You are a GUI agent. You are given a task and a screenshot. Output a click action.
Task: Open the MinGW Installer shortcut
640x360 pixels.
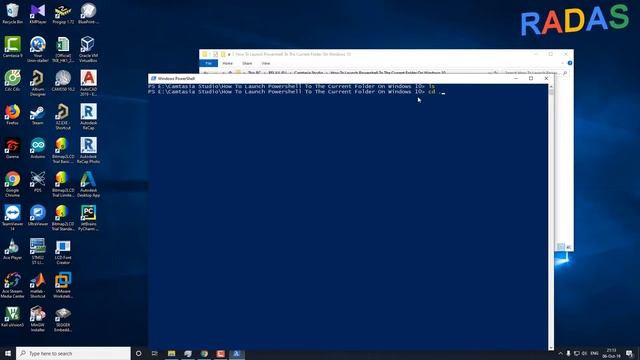(38, 318)
